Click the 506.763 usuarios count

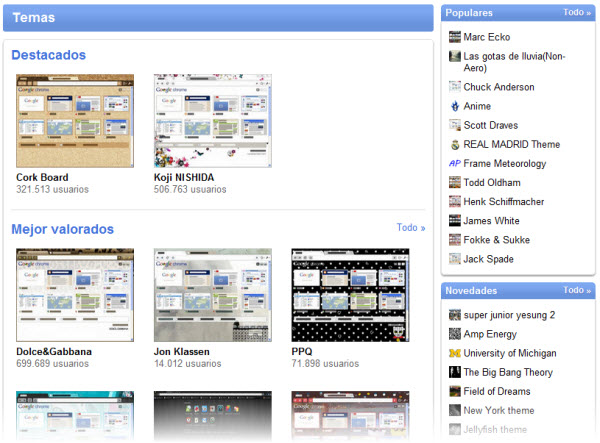190,189
